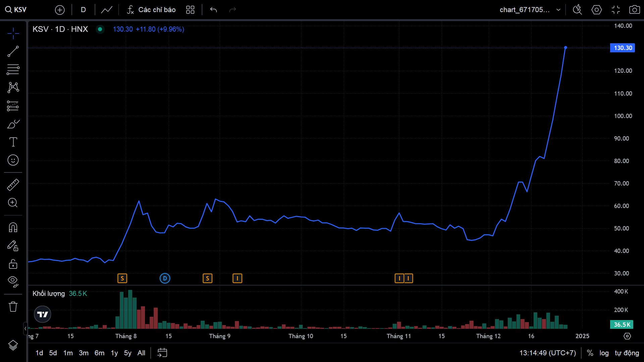
Task: Select the 5d time range
Action: 53,353
